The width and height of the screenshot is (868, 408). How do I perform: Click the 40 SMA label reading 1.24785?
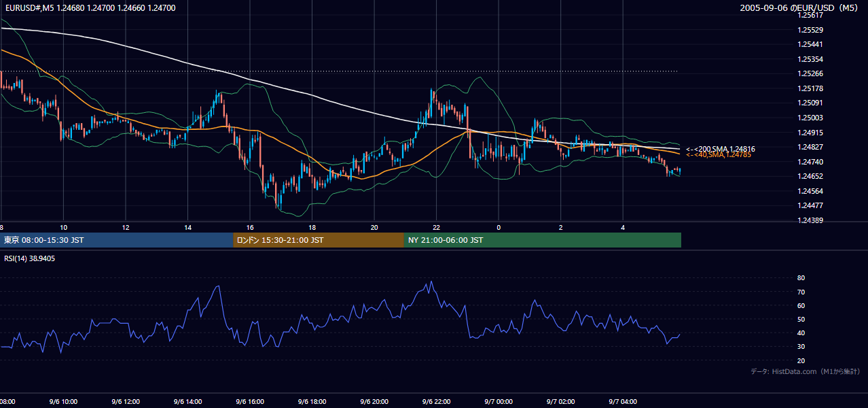point(718,155)
